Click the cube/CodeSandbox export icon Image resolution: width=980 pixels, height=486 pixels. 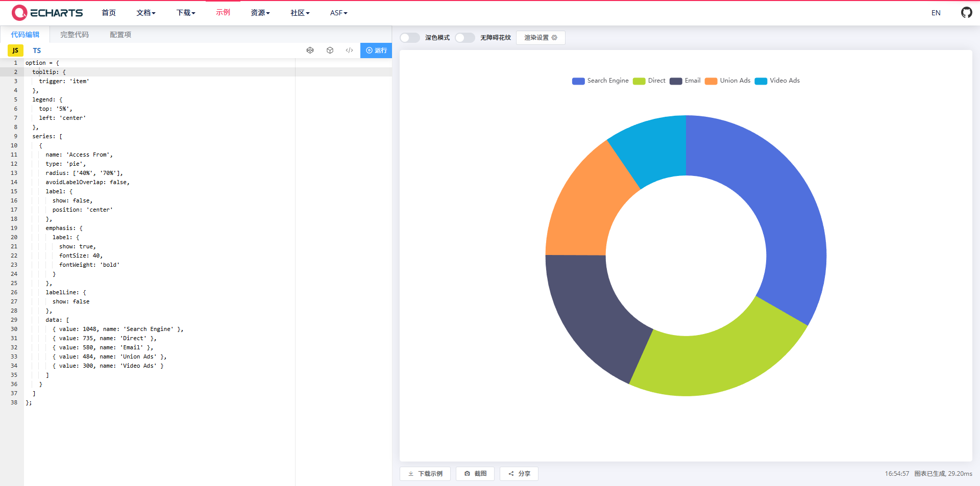click(330, 50)
